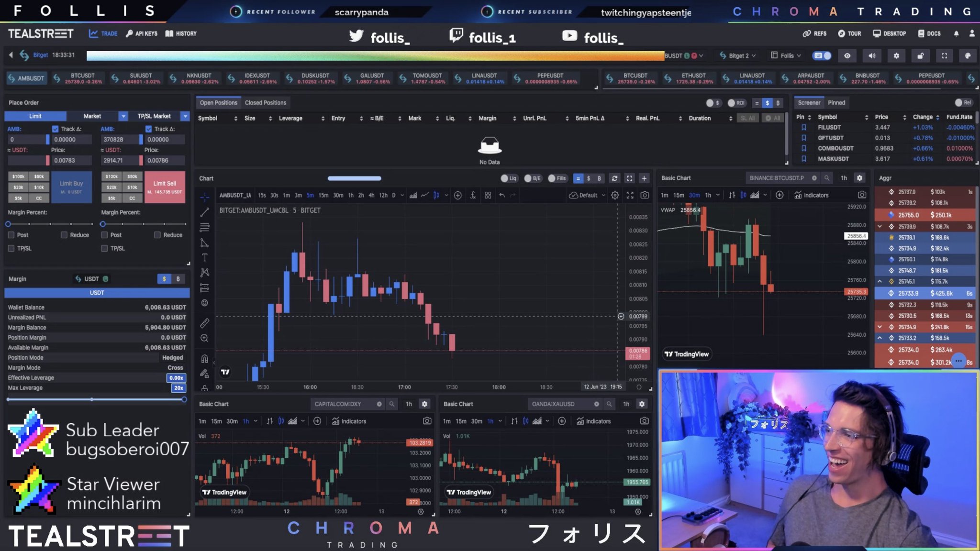The image size is (980, 551).
Task: Select the Limit order tab
Action: pos(35,116)
